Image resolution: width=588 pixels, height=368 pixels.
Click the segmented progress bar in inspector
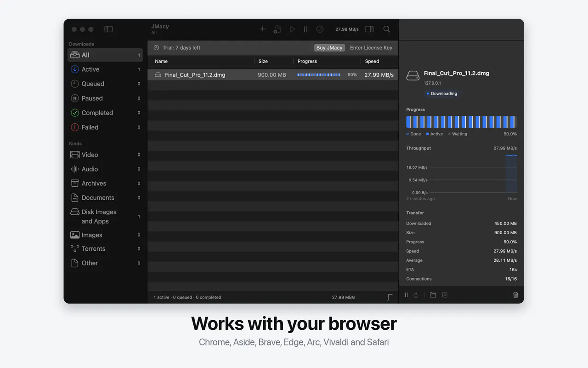pos(462,122)
